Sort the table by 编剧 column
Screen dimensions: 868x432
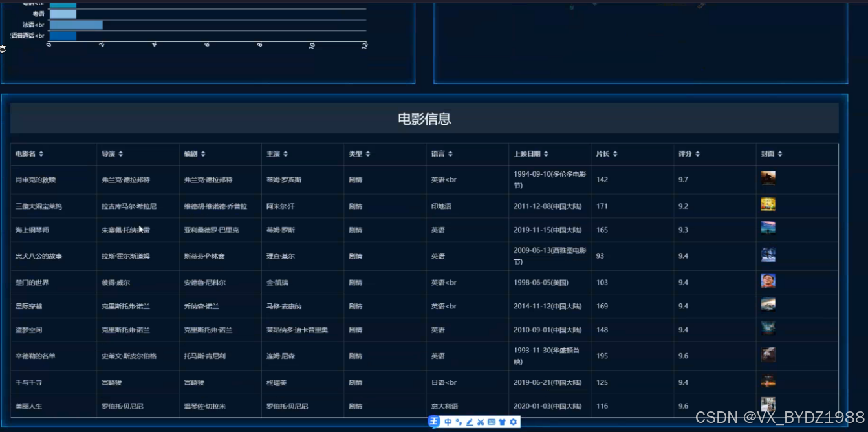[x=203, y=154]
